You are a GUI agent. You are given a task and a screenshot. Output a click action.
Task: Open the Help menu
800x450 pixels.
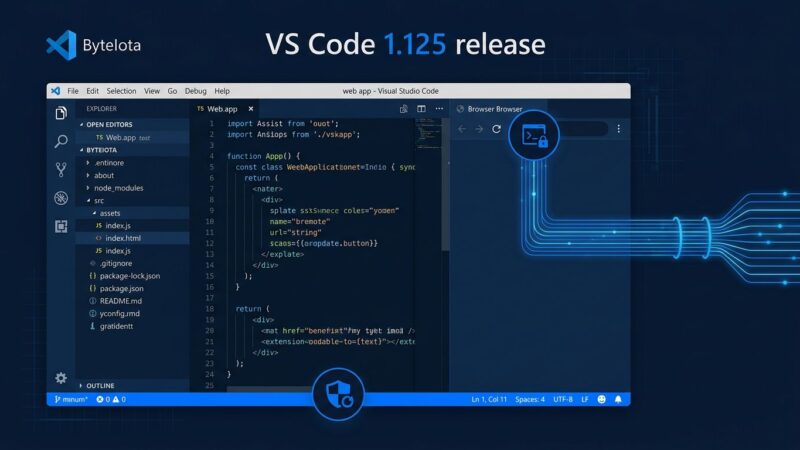coord(222,91)
